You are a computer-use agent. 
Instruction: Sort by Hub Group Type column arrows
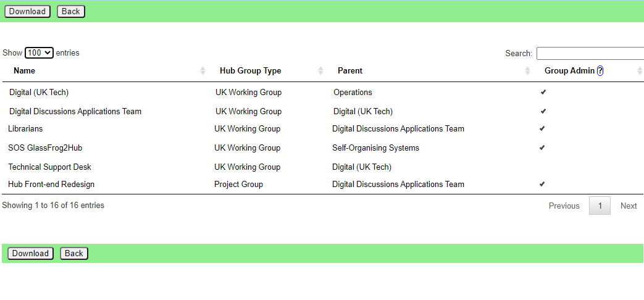tap(321, 70)
